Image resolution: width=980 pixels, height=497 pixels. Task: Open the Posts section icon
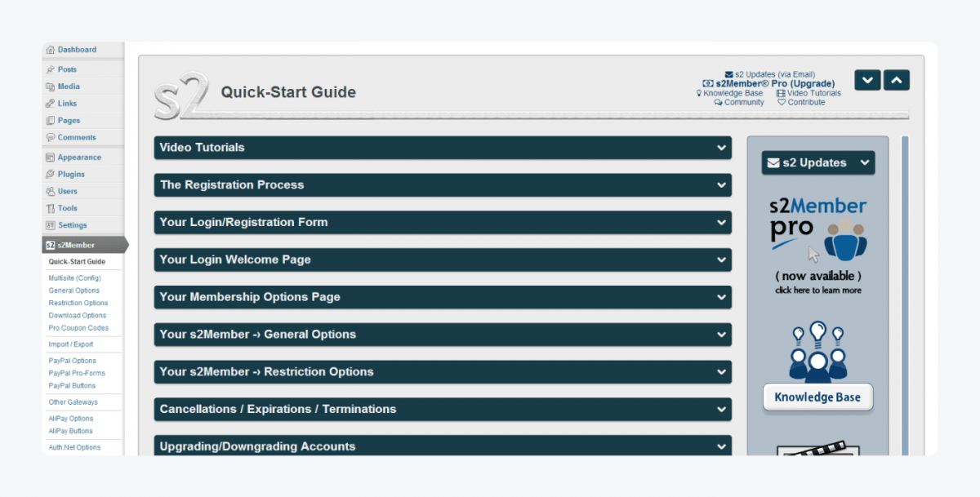(x=50, y=69)
